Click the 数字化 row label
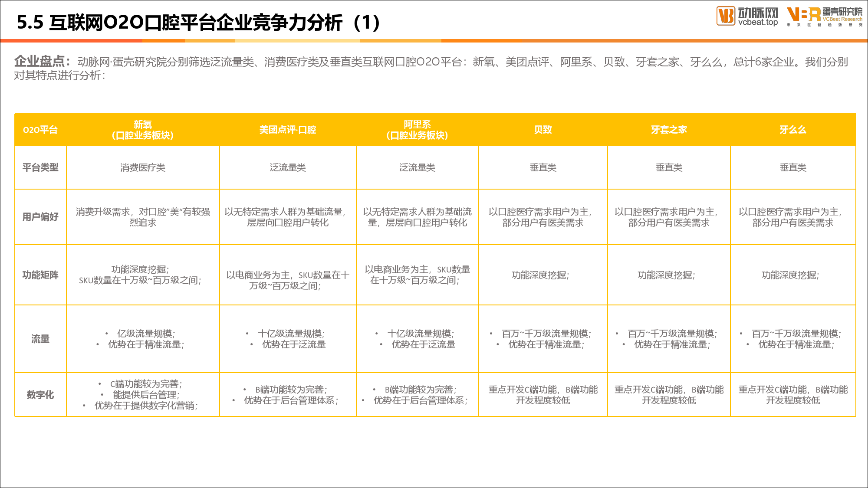Screen dimensions: 868x488 click(x=40, y=395)
